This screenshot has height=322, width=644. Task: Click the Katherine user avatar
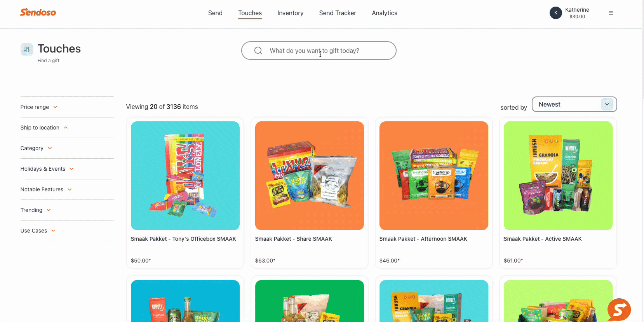coord(556,13)
